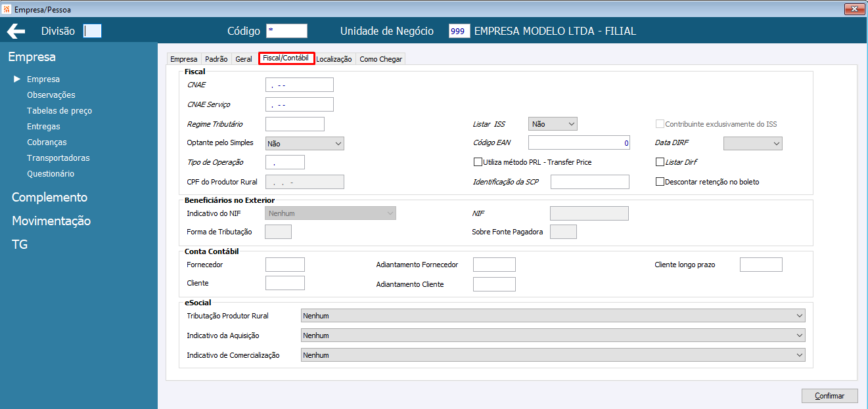The width and height of the screenshot is (868, 409).
Task: Click the Confirmar button
Action: point(829,396)
